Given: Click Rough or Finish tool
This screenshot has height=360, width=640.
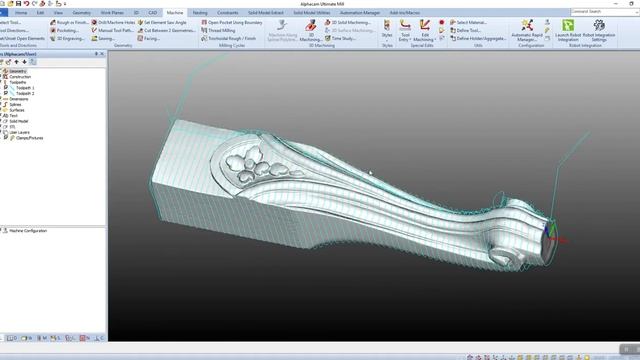Looking at the screenshot, I should (69, 22).
